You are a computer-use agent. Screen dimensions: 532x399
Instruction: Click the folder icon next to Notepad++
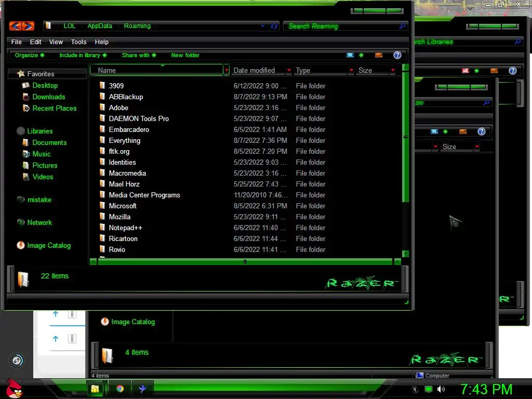tap(102, 228)
